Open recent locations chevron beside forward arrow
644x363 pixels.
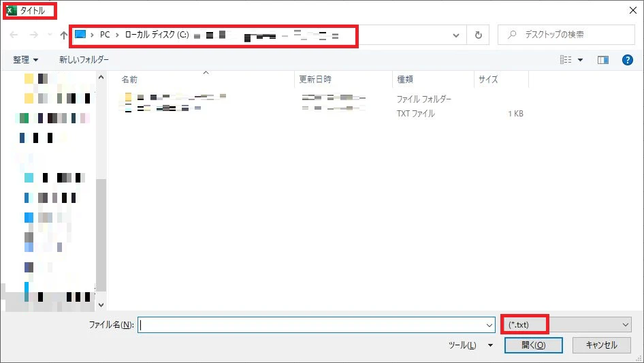point(50,35)
